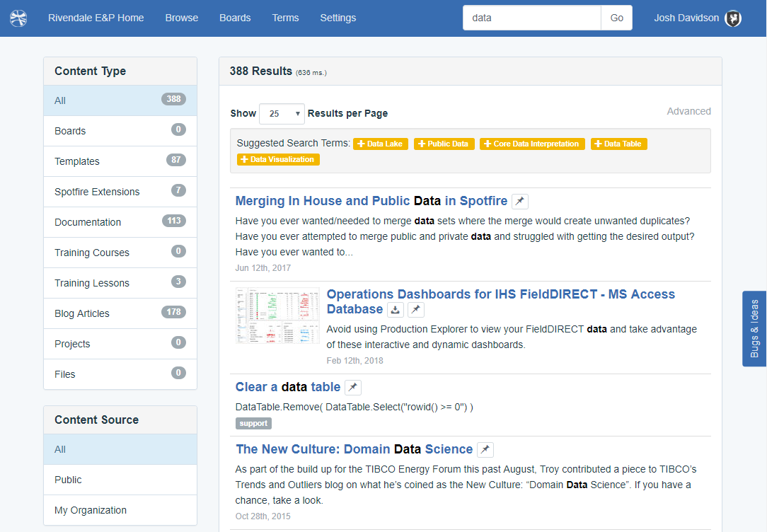Click the support tag
The width and height of the screenshot is (767, 532).
pyautogui.click(x=253, y=424)
